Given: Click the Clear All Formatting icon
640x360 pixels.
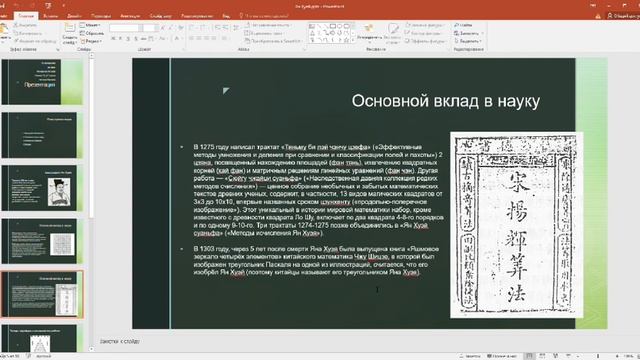Looking at the screenshot, I should tap(180, 28).
